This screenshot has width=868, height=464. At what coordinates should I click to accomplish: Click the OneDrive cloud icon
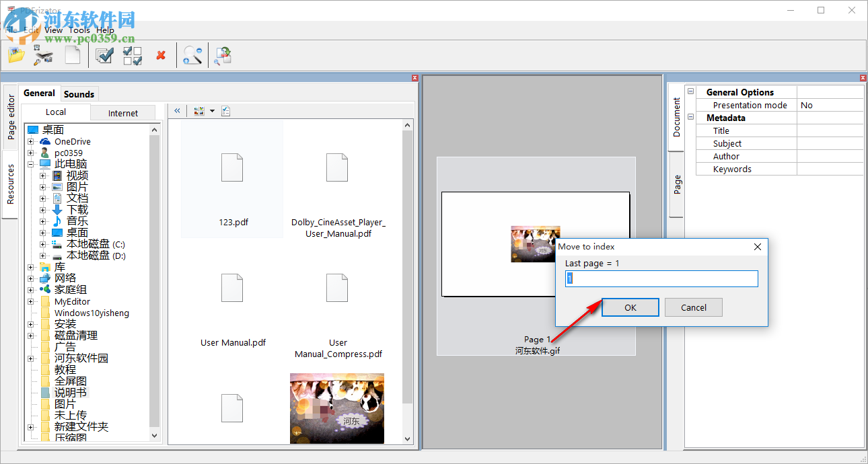click(45, 141)
